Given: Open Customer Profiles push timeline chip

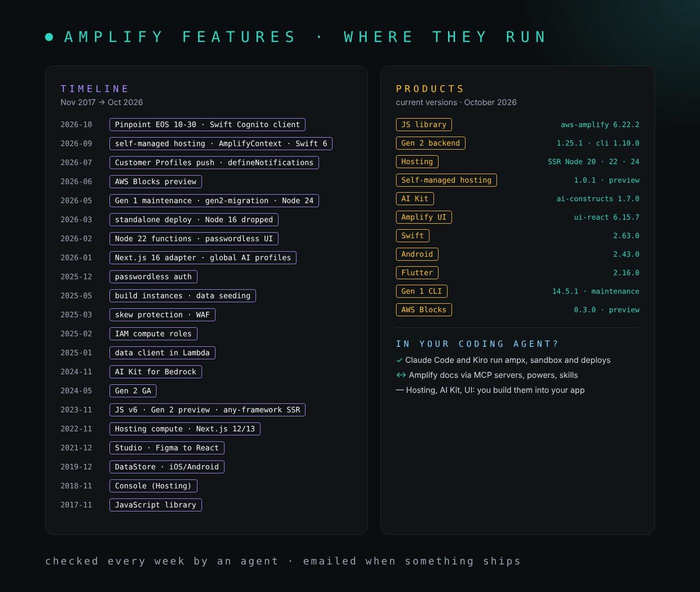Looking at the screenshot, I should (214, 163).
